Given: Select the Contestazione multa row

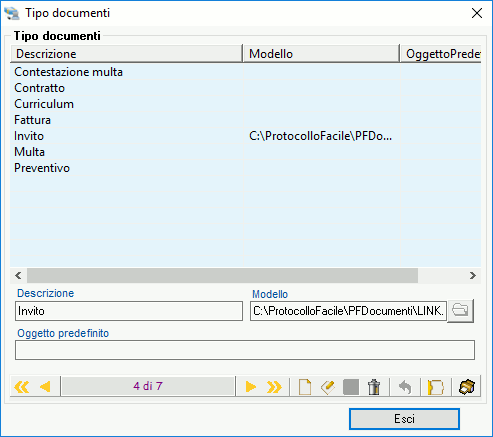Looking at the screenshot, I should [245, 72].
